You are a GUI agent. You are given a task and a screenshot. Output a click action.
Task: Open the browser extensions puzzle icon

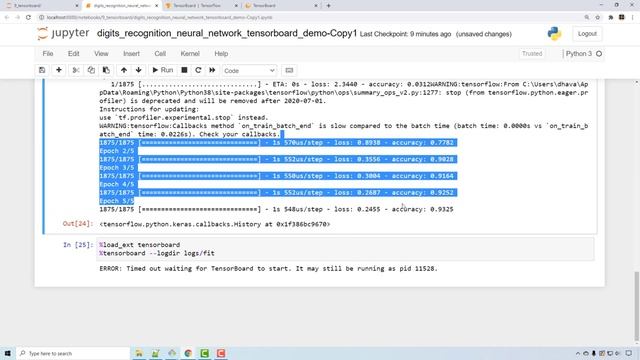(611, 17)
